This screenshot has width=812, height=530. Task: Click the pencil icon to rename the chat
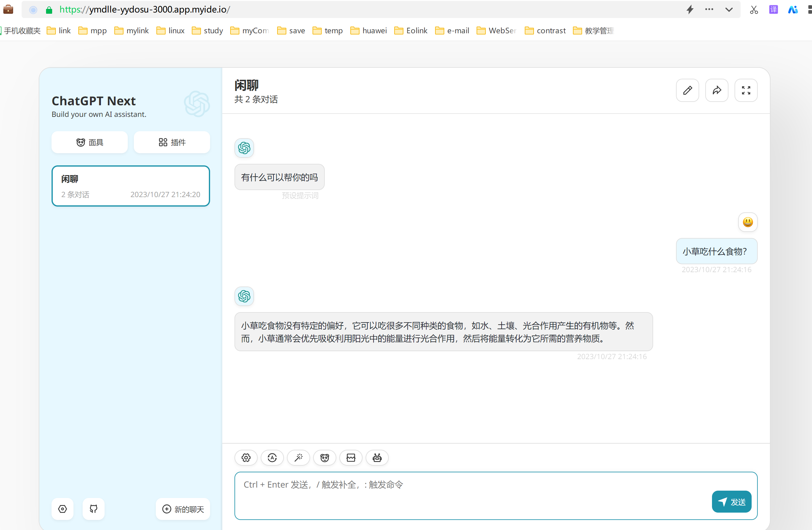coord(688,91)
